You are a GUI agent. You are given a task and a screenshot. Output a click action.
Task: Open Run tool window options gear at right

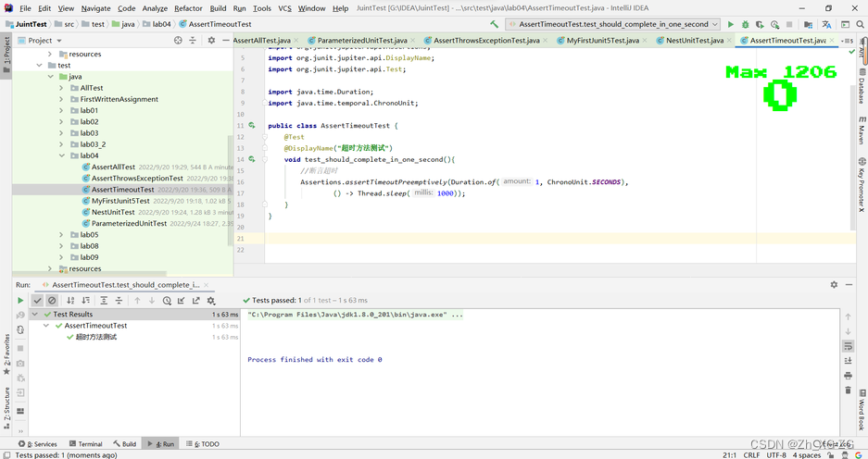tap(834, 284)
